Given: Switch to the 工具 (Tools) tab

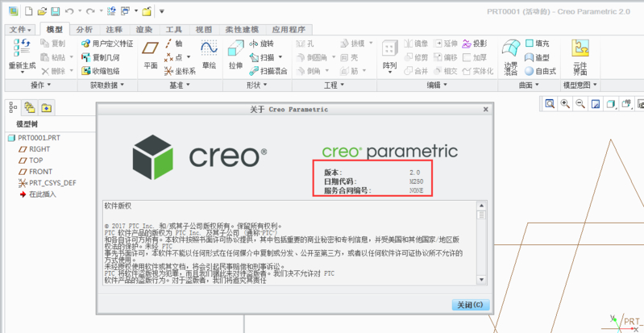Looking at the screenshot, I should (x=174, y=30).
